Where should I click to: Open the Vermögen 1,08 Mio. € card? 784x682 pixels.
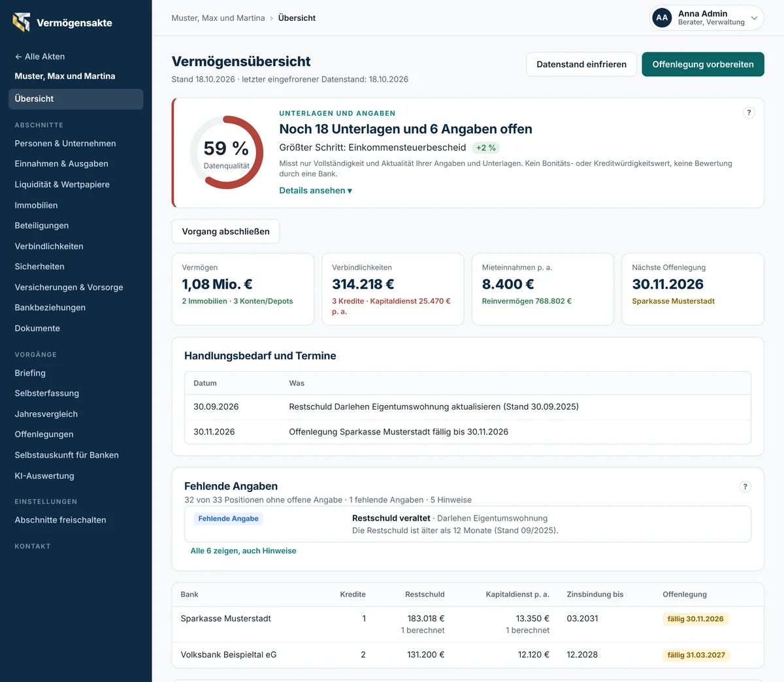pyautogui.click(x=243, y=289)
